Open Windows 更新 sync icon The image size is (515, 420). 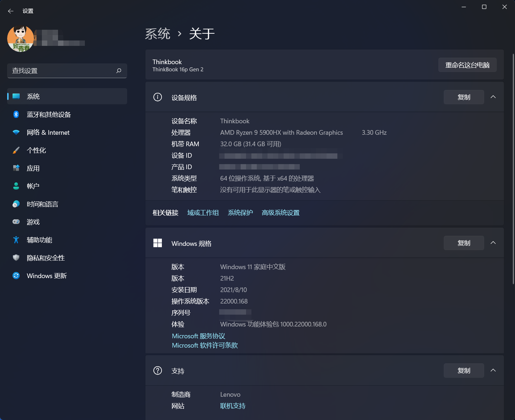click(x=16, y=276)
